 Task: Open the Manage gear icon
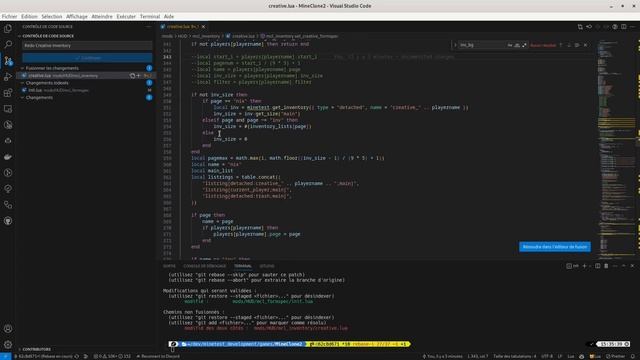coord(8,344)
